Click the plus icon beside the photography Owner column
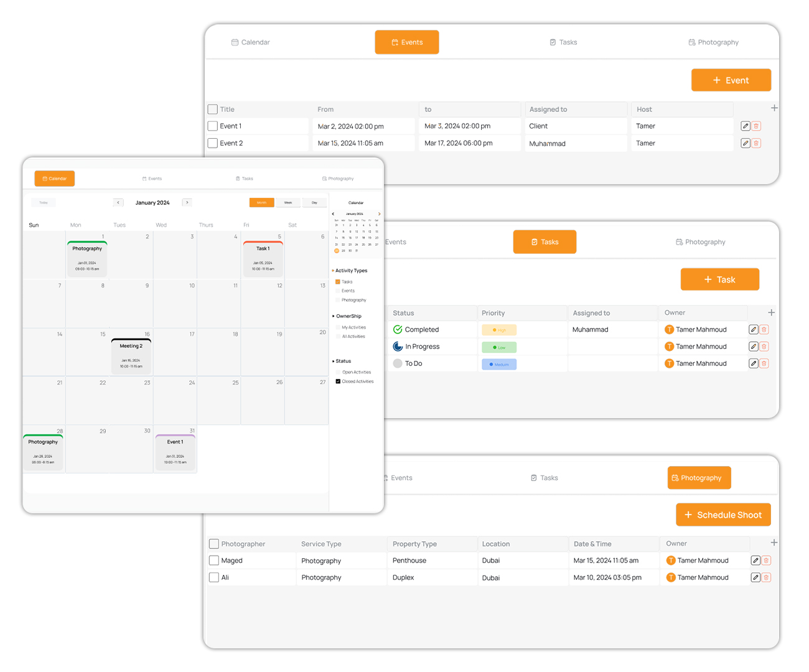Viewport: 809px width, 672px height. pos(774,543)
